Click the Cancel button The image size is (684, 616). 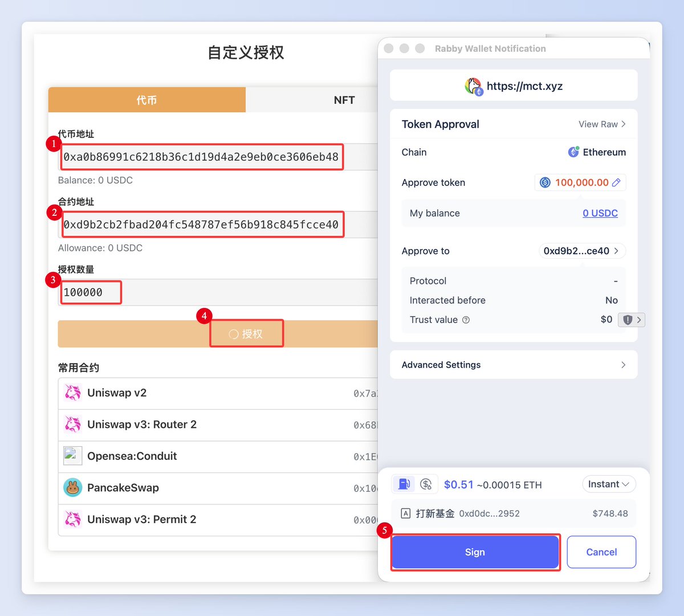(601, 552)
